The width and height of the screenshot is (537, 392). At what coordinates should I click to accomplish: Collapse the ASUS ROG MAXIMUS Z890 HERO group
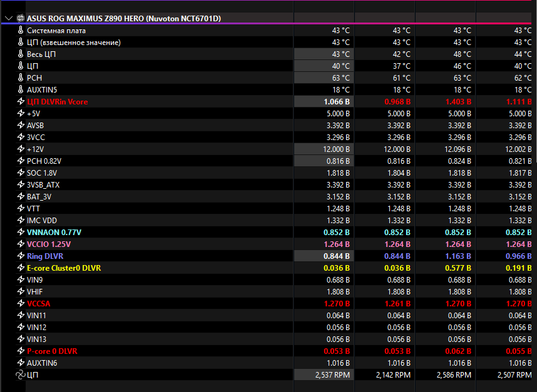tap(9, 19)
